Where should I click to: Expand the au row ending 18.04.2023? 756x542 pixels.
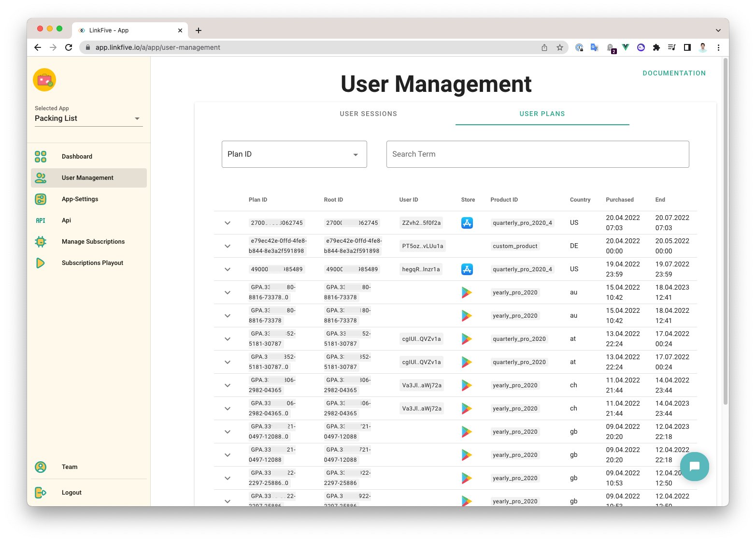click(228, 293)
